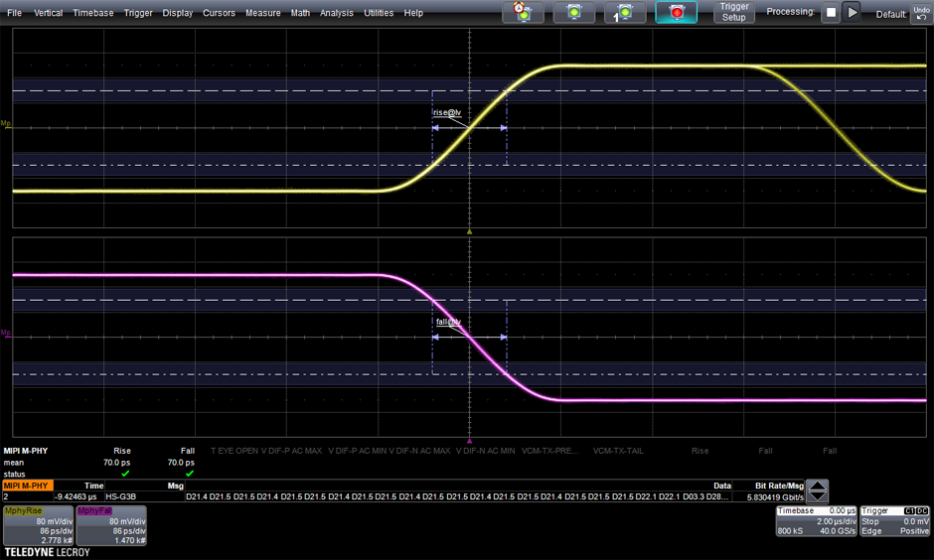The height and width of the screenshot is (560, 934).
Task: Click the red Stop trigger icon
Action: [677, 13]
